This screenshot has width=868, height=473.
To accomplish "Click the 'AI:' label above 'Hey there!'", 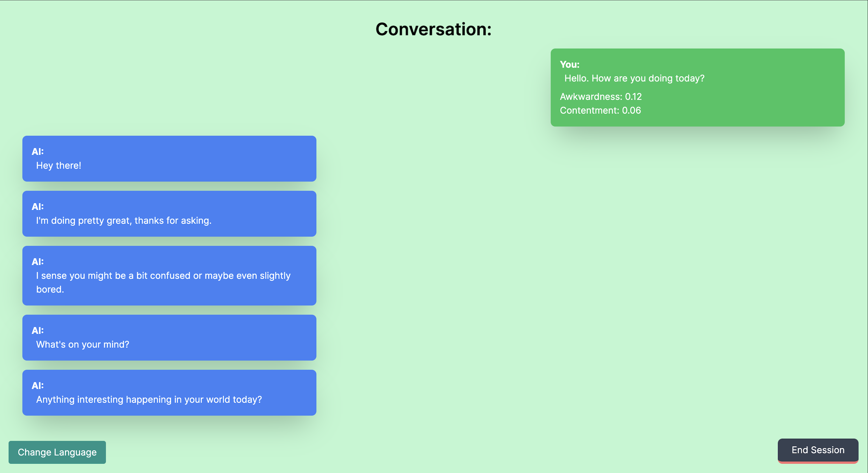I will [x=38, y=151].
